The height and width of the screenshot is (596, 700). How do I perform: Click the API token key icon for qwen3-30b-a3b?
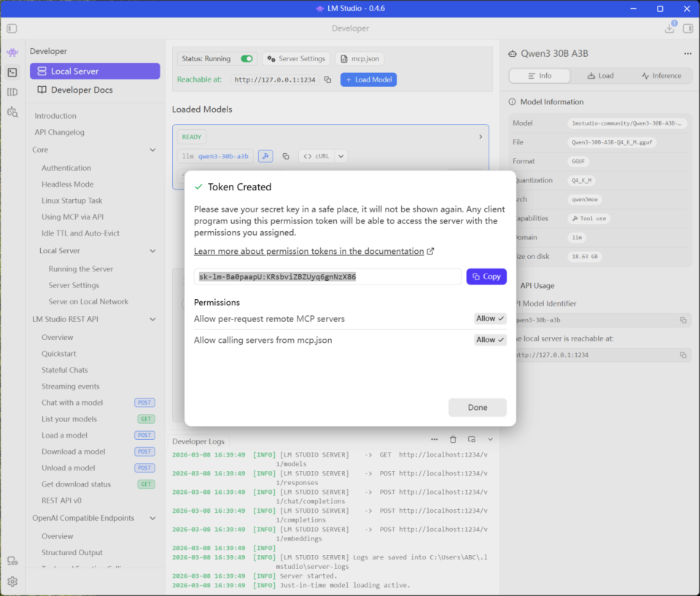pos(265,156)
